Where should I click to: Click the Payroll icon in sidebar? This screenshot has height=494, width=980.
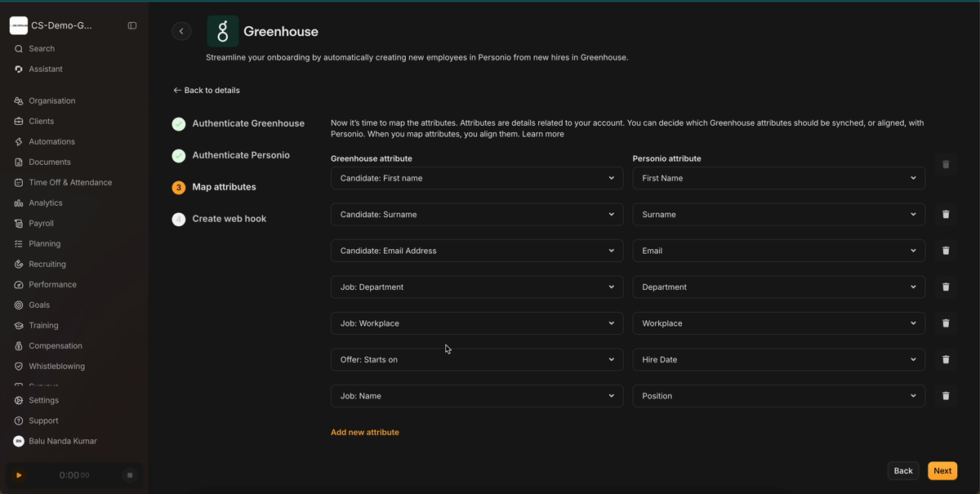click(19, 224)
